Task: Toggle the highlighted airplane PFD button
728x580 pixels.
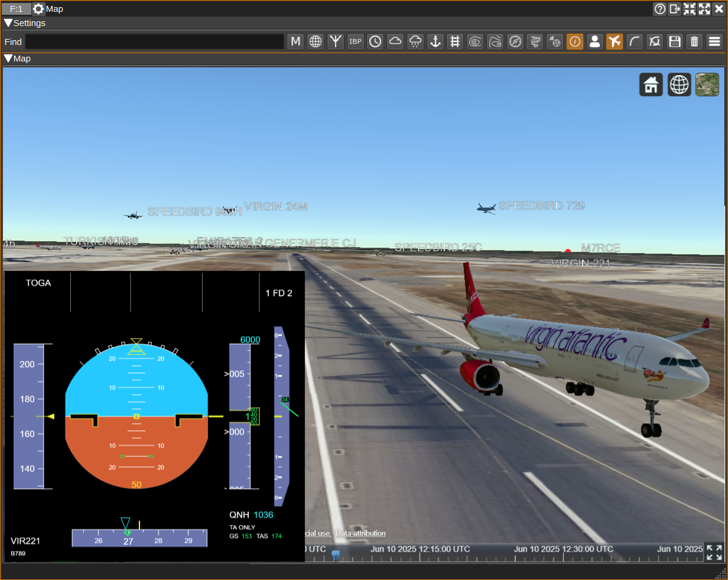Action: point(615,41)
